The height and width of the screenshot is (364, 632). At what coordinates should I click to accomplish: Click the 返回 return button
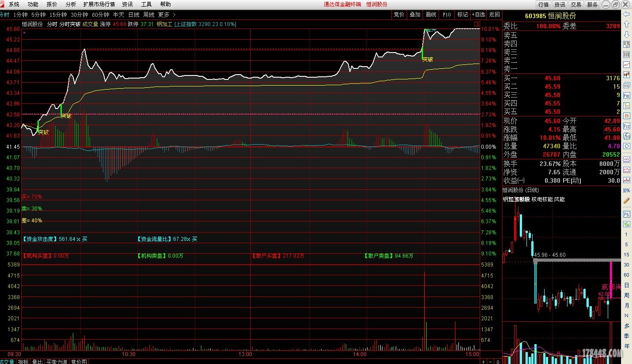pos(494,15)
